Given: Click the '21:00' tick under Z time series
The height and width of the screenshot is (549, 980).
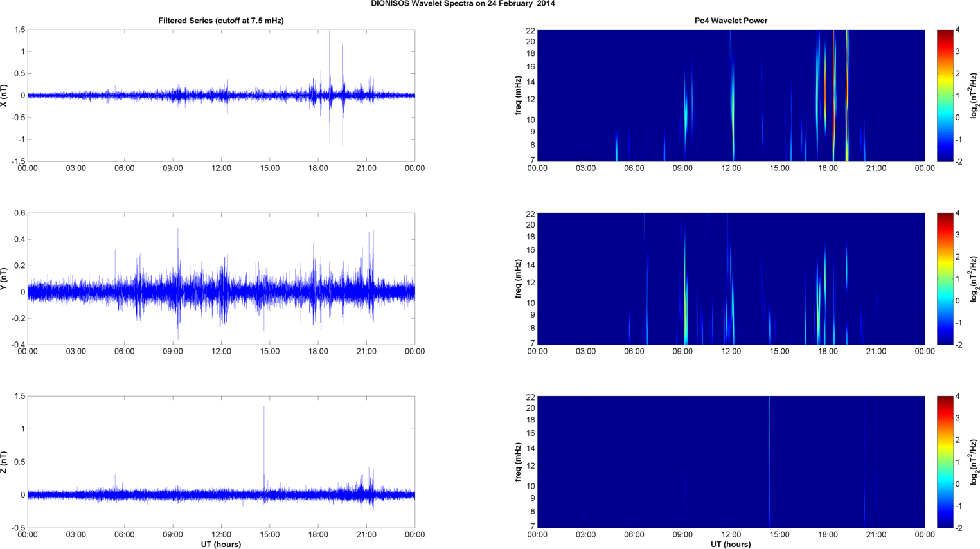Looking at the screenshot, I should point(366,535).
